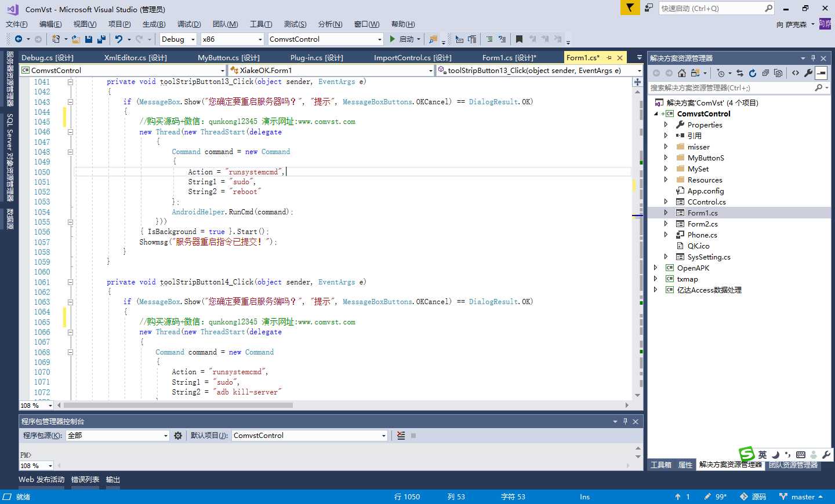The width and height of the screenshot is (835, 504).
Task: Click the Undo arrow icon
Action: [119, 39]
